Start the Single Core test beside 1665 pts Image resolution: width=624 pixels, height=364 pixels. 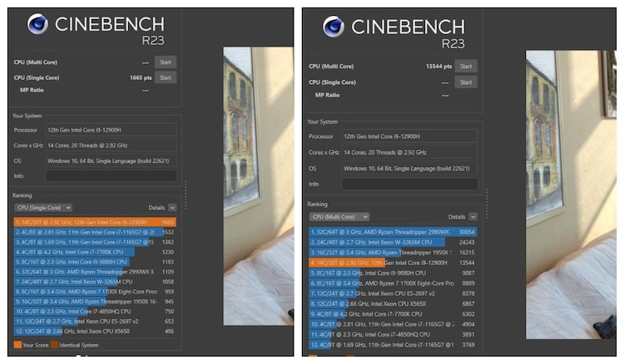point(166,77)
